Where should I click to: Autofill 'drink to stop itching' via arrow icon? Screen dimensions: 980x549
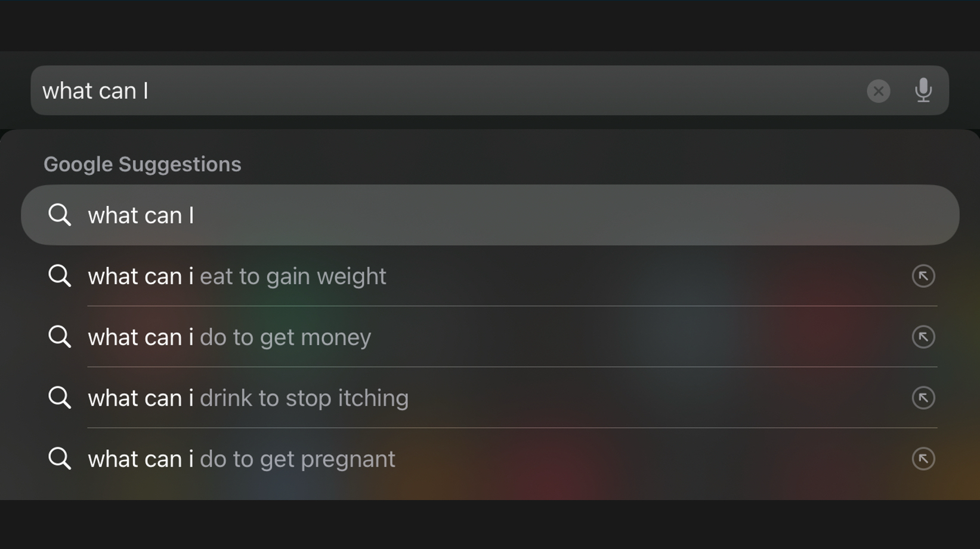point(923,398)
